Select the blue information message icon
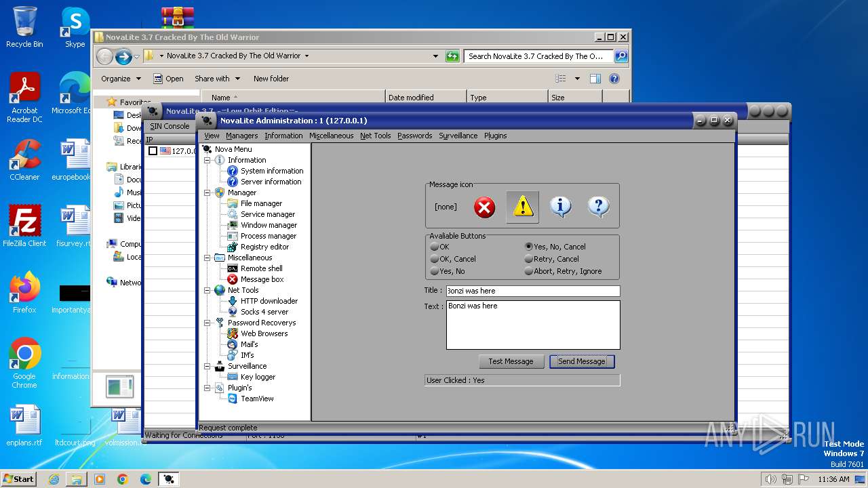Screen dimensions: 868x488 (x=560, y=207)
